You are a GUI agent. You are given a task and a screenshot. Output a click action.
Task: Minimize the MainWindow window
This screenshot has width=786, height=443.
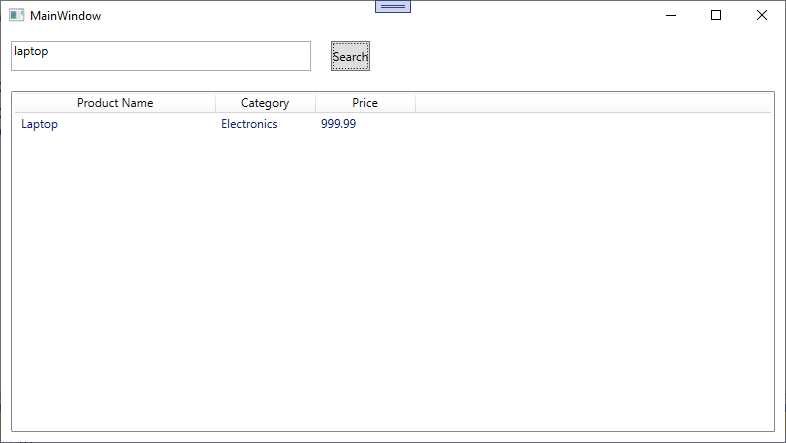tap(671, 16)
